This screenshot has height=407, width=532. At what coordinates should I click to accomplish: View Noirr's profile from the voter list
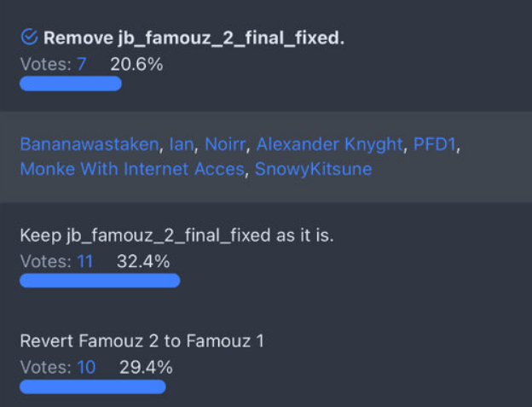pyautogui.click(x=225, y=143)
